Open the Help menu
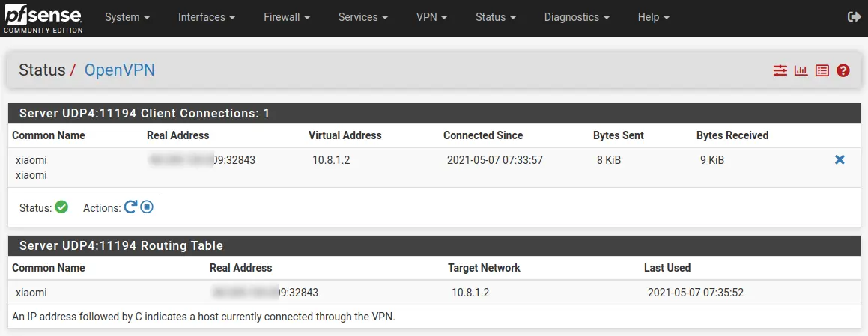 click(x=653, y=17)
